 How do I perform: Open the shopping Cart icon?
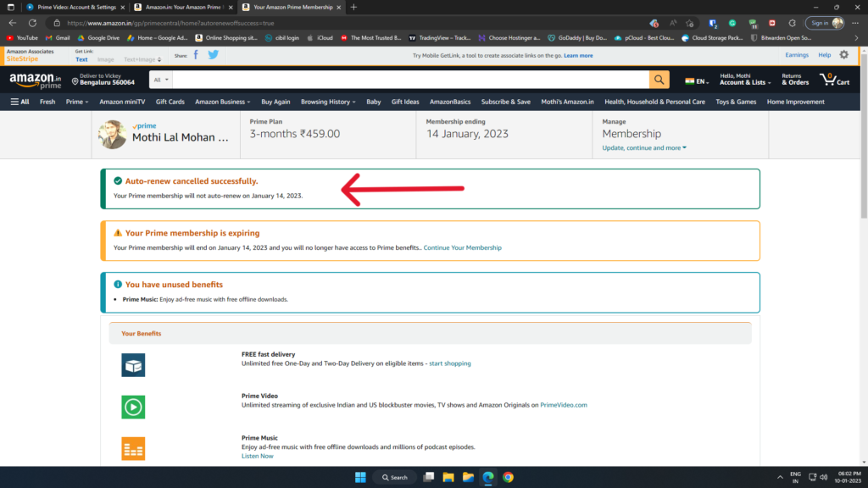click(x=835, y=80)
